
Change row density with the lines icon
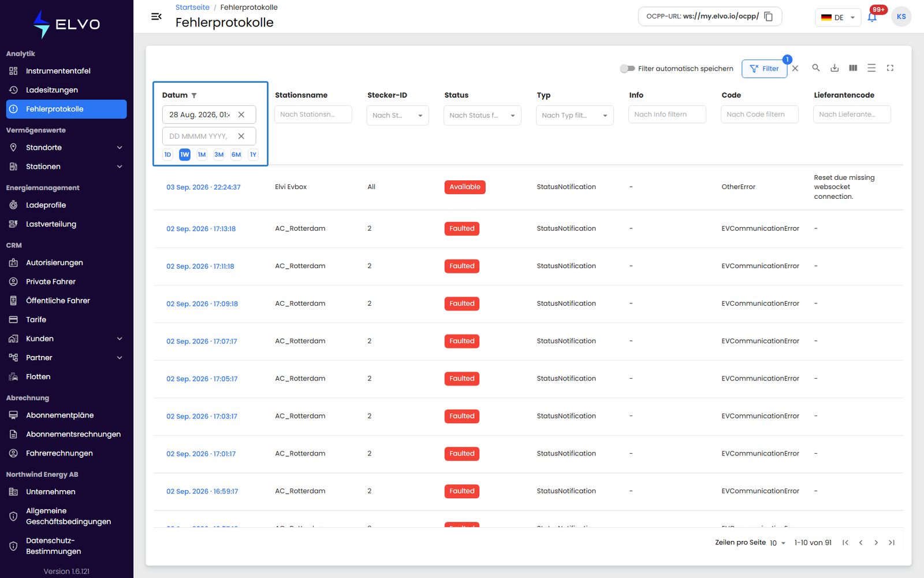click(871, 68)
